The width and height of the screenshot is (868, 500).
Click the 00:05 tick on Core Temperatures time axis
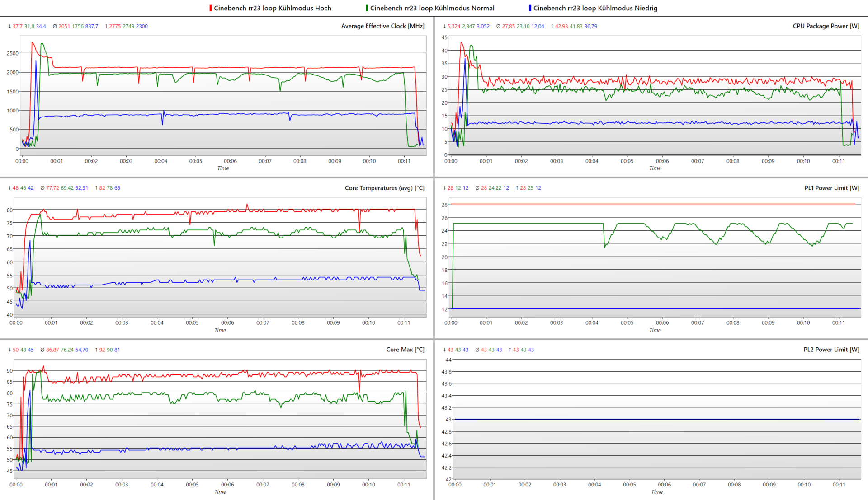pos(192,322)
